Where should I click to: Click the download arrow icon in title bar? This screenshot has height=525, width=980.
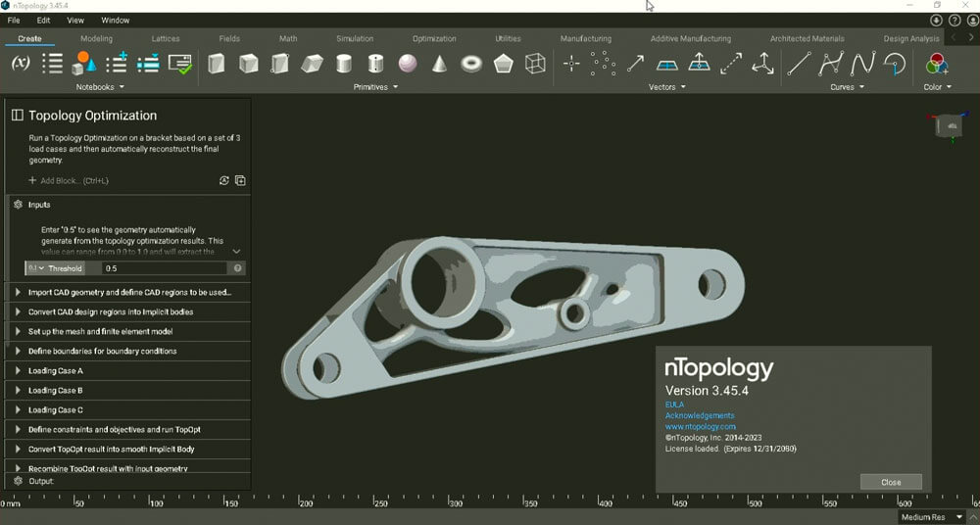click(x=936, y=20)
